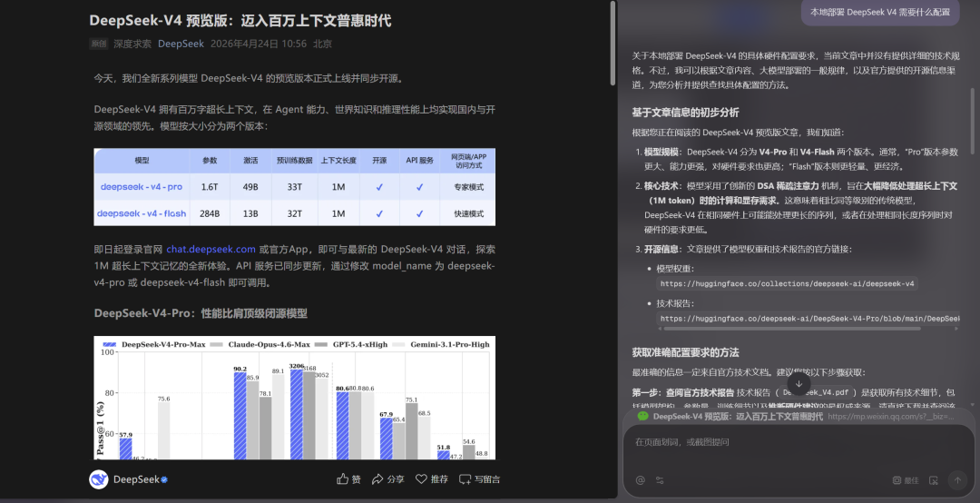
Task: Click the 专家模式 cell in table
Action: coord(469,187)
